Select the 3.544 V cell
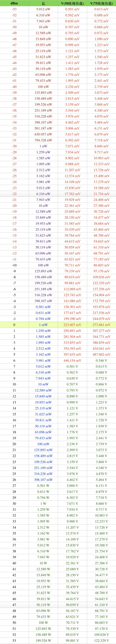This screenshot has width=116, height=644. pos(72,468)
